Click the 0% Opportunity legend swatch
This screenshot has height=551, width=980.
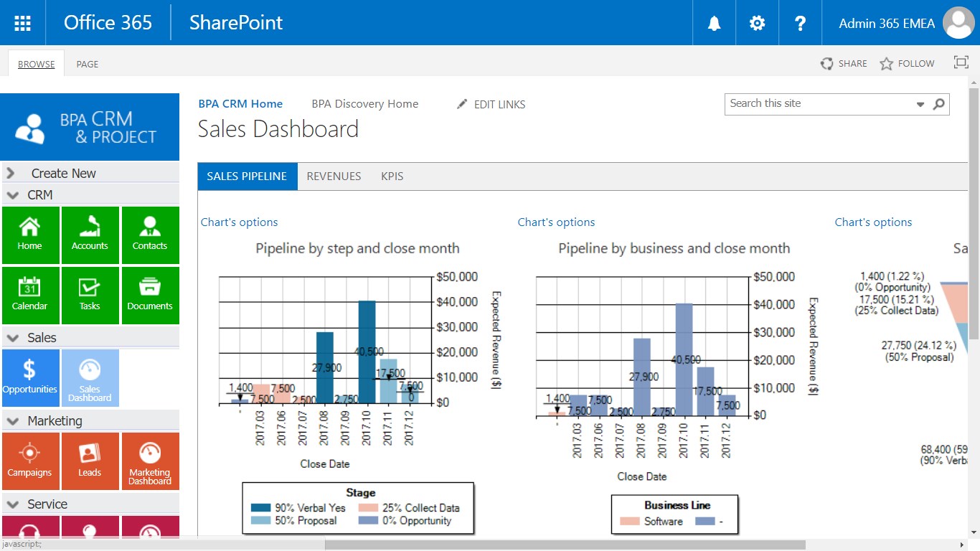(x=369, y=521)
